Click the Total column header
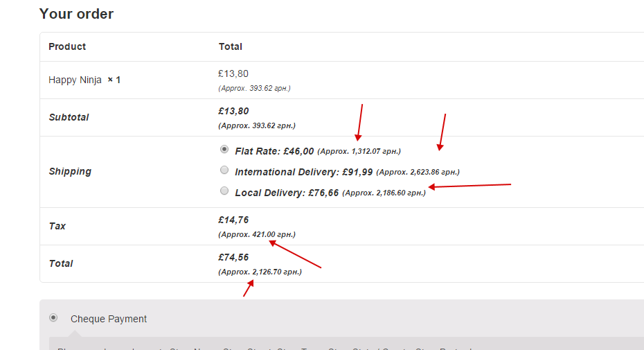644x350 pixels. (x=231, y=46)
